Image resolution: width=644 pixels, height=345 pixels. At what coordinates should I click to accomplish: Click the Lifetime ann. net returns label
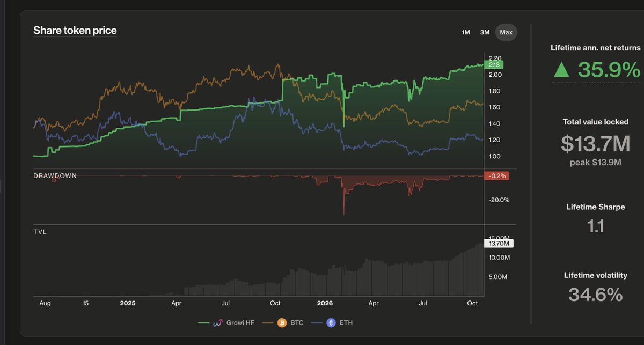tap(595, 48)
